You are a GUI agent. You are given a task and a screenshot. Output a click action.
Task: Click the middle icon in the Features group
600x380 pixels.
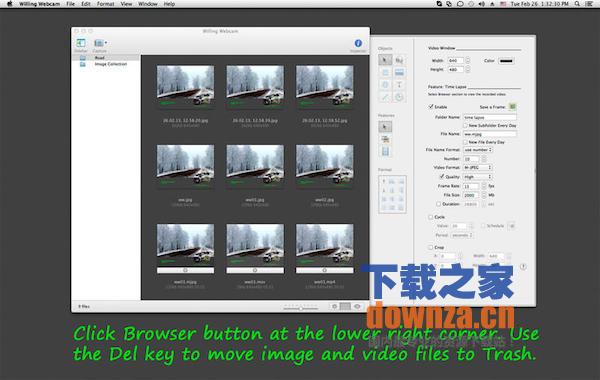(385, 139)
